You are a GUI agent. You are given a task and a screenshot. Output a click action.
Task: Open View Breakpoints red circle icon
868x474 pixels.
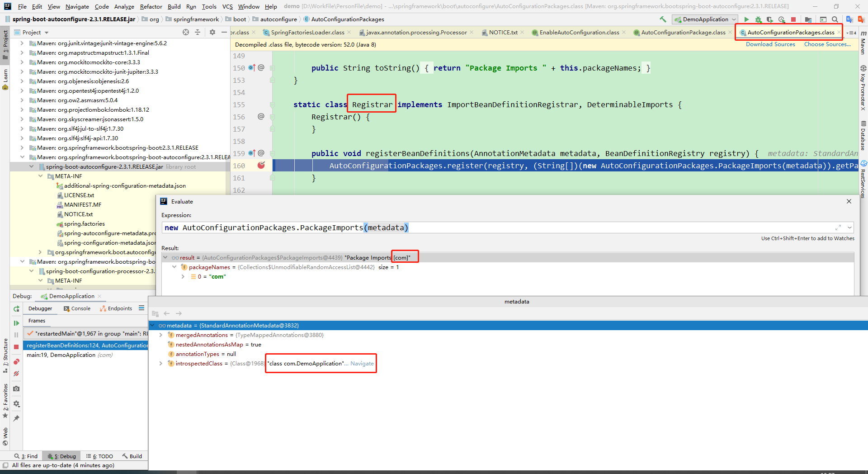pyautogui.click(x=16, y=361)
